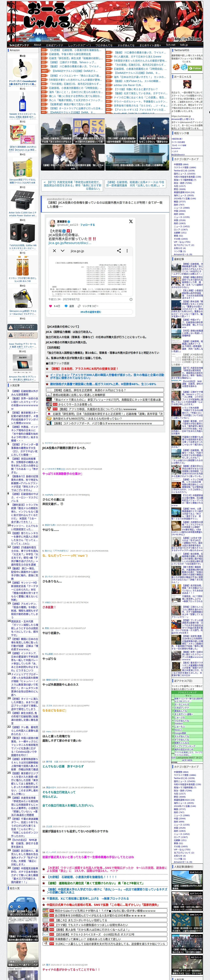Screen dimensions: 210x980
Task: Click the リンクをコピー link icon in the tweet
Action: coord(79,306)
